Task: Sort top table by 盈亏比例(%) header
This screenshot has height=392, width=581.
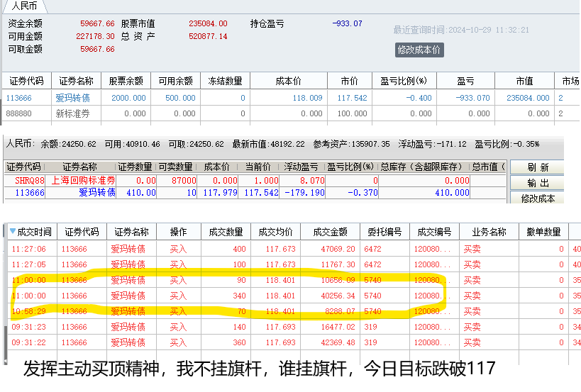Action: (404, 81)
